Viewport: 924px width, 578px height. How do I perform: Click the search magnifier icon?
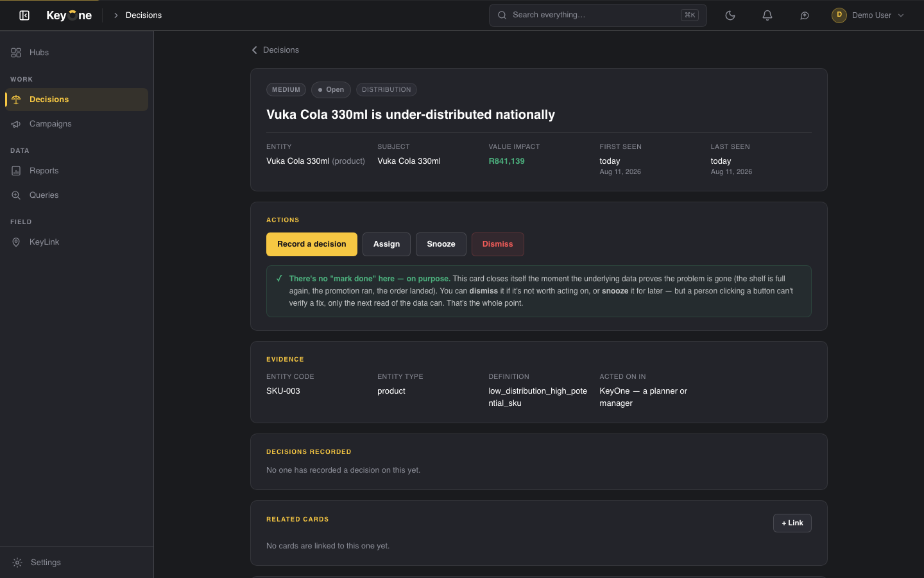[x=502, y=15]
